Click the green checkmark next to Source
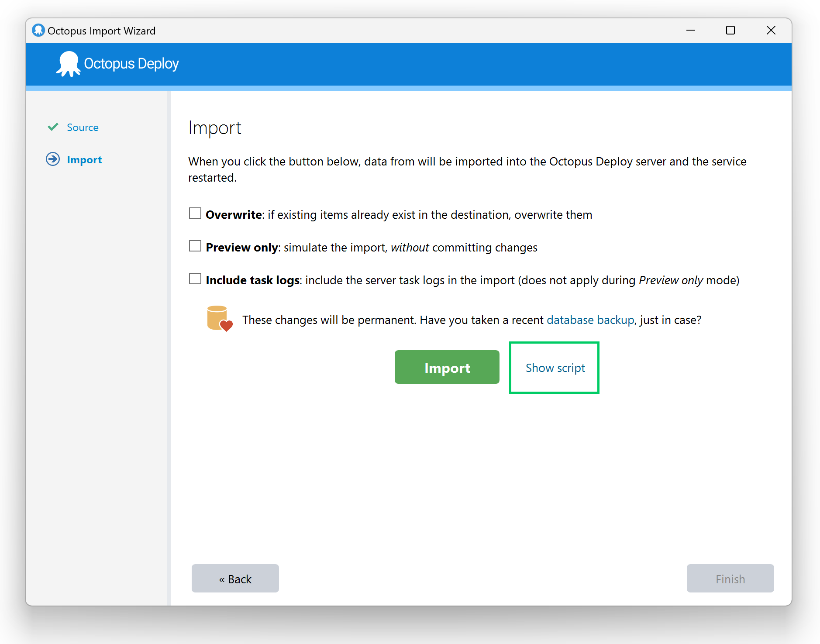 [53, 127]
